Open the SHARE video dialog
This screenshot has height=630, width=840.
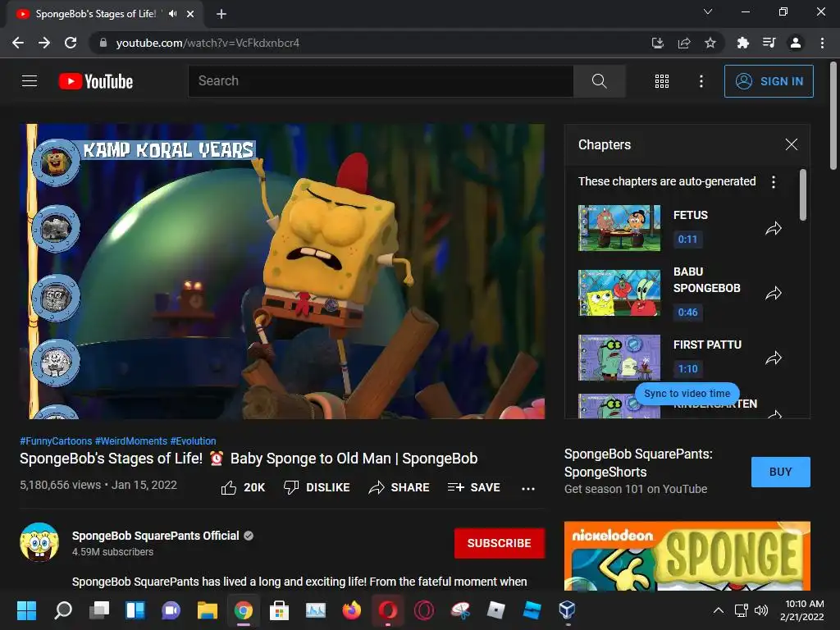pyautogui.click(x=399, y=487)
